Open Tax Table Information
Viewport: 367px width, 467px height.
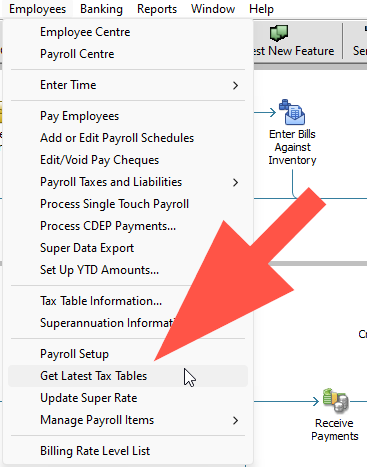[128, 301]
